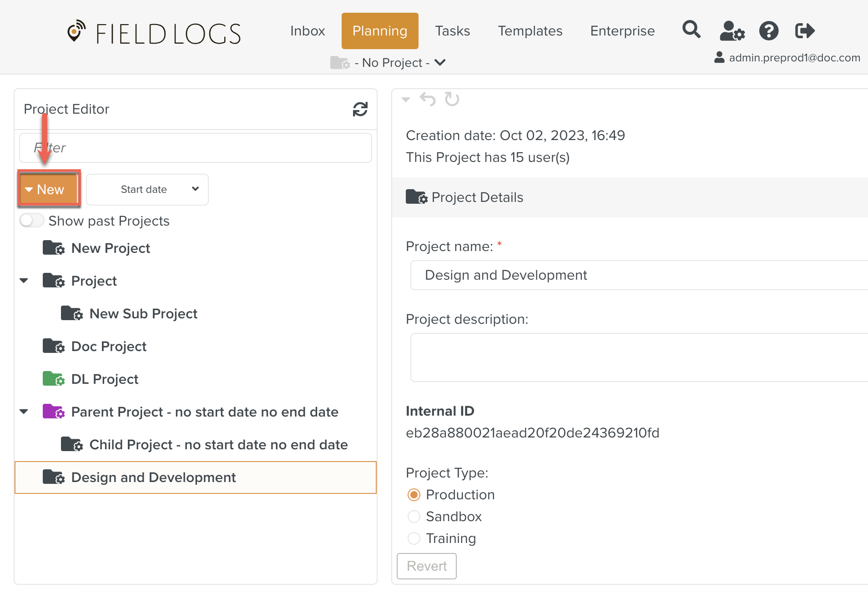The image size is (868, 593).
Task: Click the redo circular arrow icon
Action: [452, 99]
